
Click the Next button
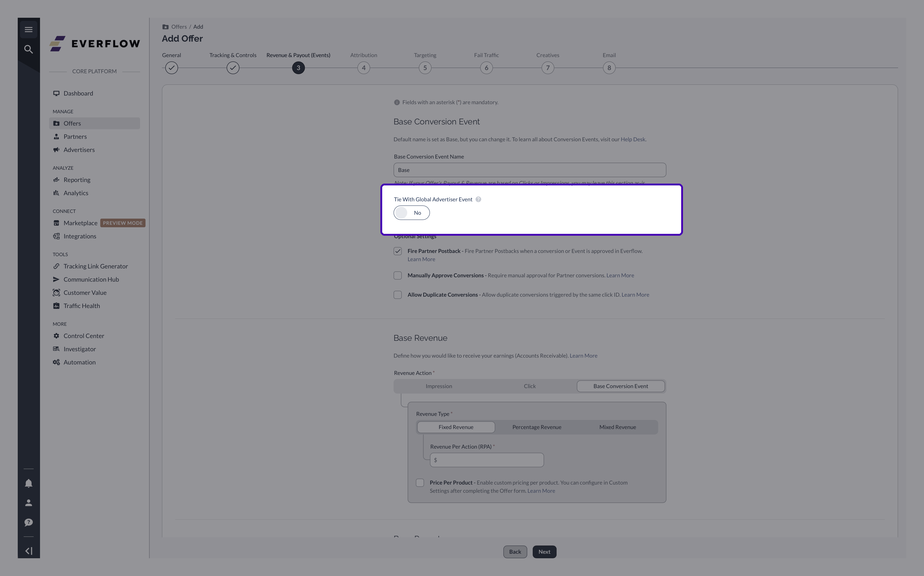[x=545, y=552]
